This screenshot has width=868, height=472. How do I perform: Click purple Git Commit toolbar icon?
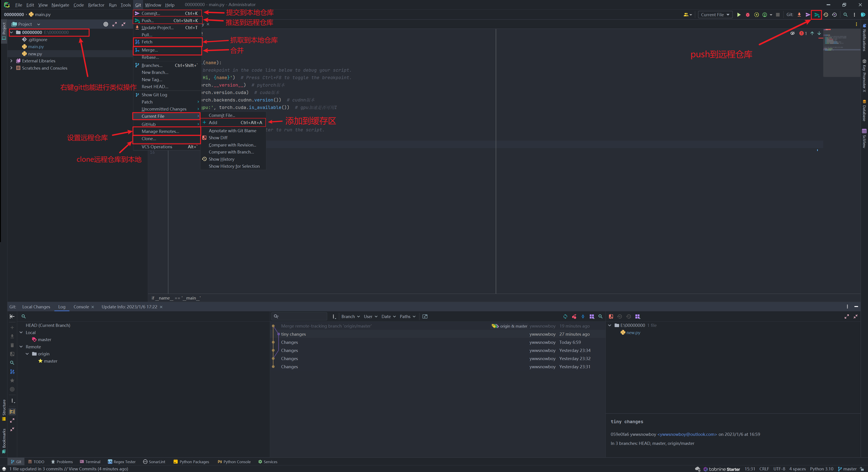coord(808,15)
